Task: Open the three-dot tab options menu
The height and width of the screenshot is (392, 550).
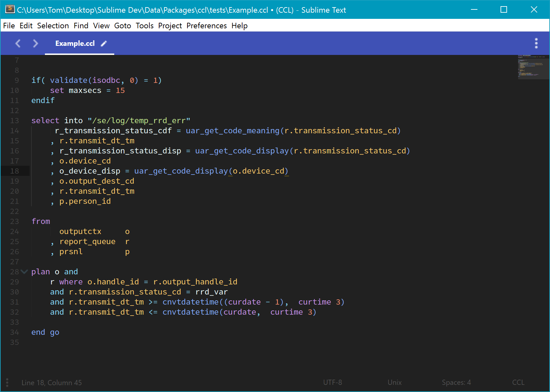Action: (x=536, y=43)
